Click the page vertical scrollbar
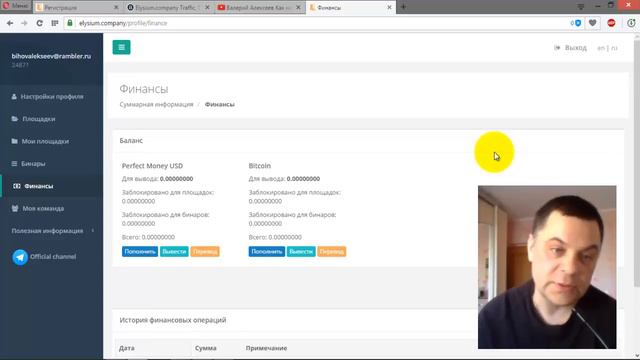 click(637, 163)
